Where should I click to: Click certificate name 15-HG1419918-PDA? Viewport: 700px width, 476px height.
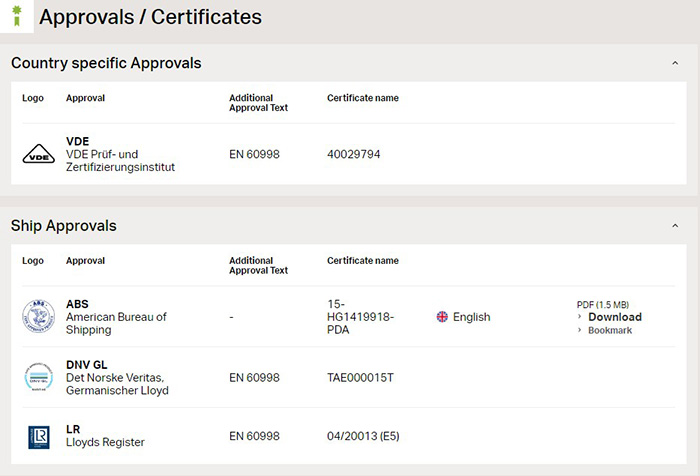pyautogui.click(x=360, y=317)
